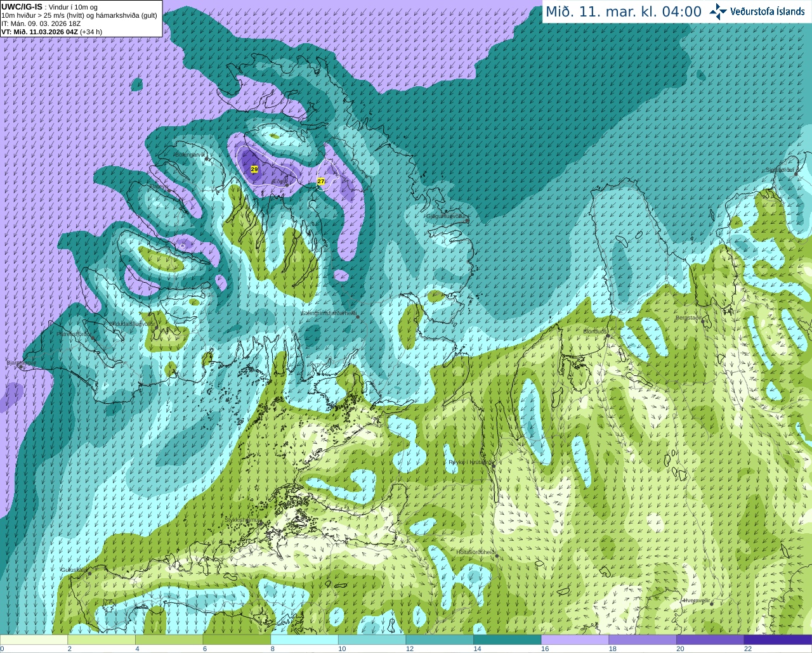Click the 6–8 m/s legend swatch
The height and width of the screenshot is (653, 812).
click(x=237, y=640)
